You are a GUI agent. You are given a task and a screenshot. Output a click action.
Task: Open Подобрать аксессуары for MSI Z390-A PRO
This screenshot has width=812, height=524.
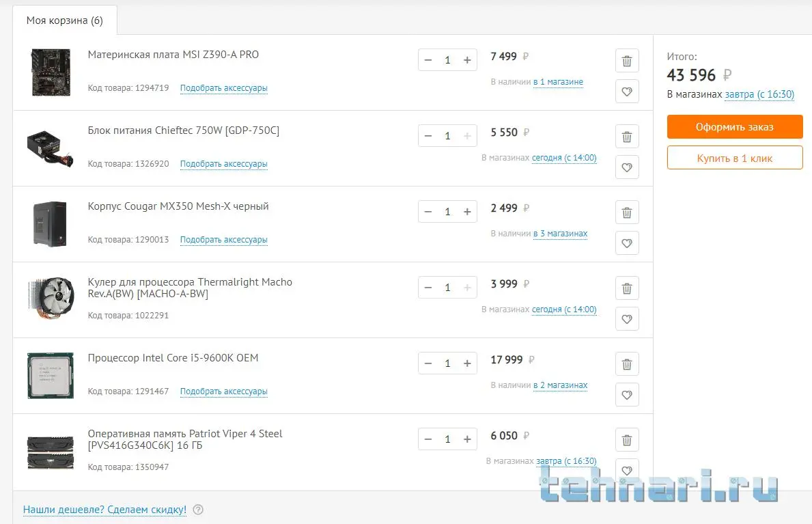(x=224, y=88)
